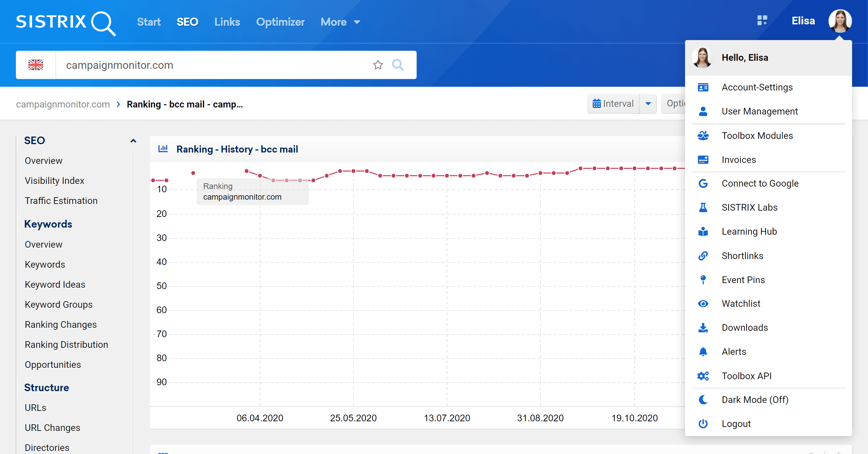The width and height of the screenshot is (868, 454).
Task: Select Toolbox API from user menu
Action: pyautogui.click(x=768, y=376)
